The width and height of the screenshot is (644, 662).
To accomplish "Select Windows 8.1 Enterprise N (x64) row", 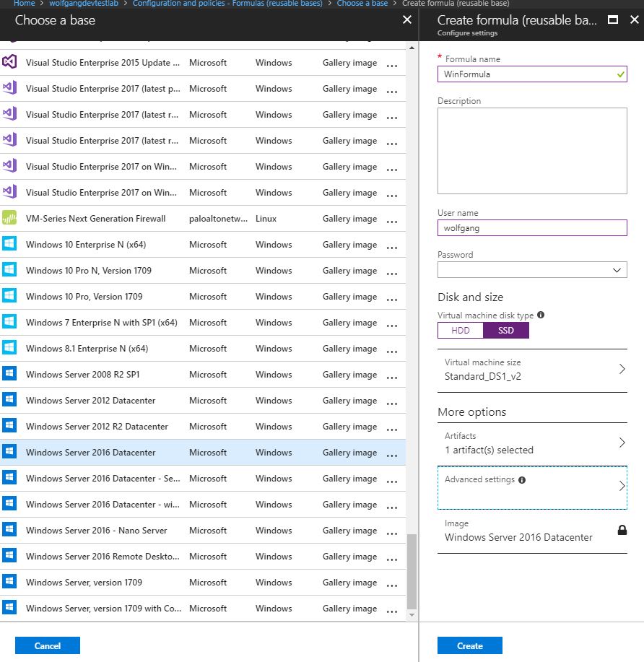I will 203,348.
